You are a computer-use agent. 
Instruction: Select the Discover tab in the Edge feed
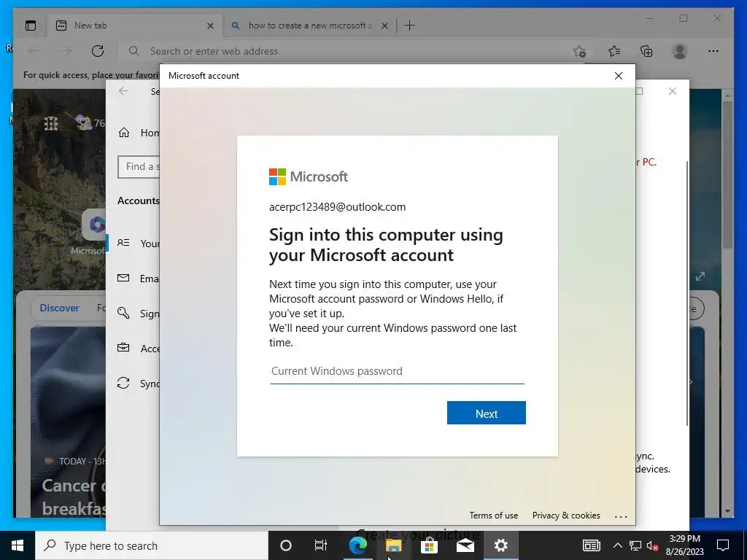[x=60, y=308]
